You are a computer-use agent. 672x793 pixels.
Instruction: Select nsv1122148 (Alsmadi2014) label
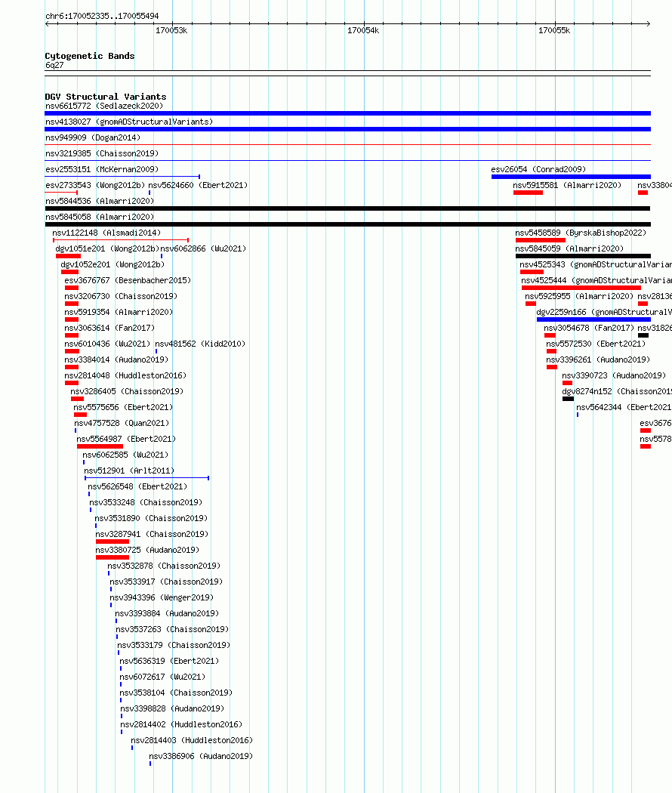[106, 233]
